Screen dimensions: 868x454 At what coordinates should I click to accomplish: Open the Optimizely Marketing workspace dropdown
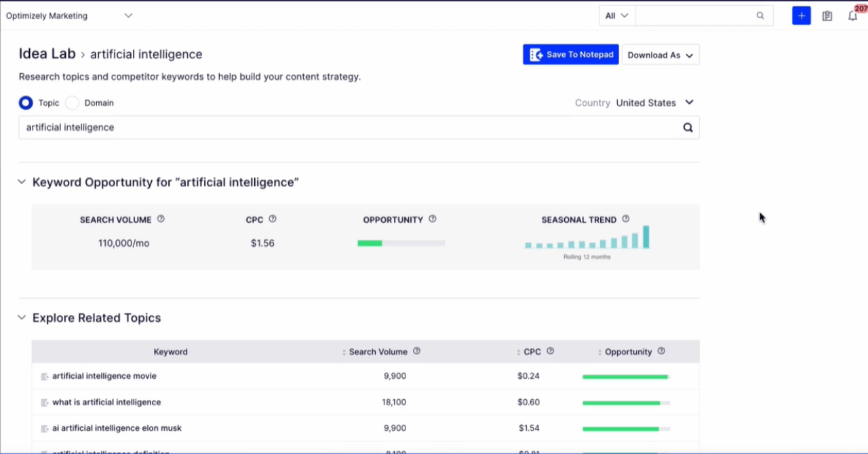pos(69,16)
